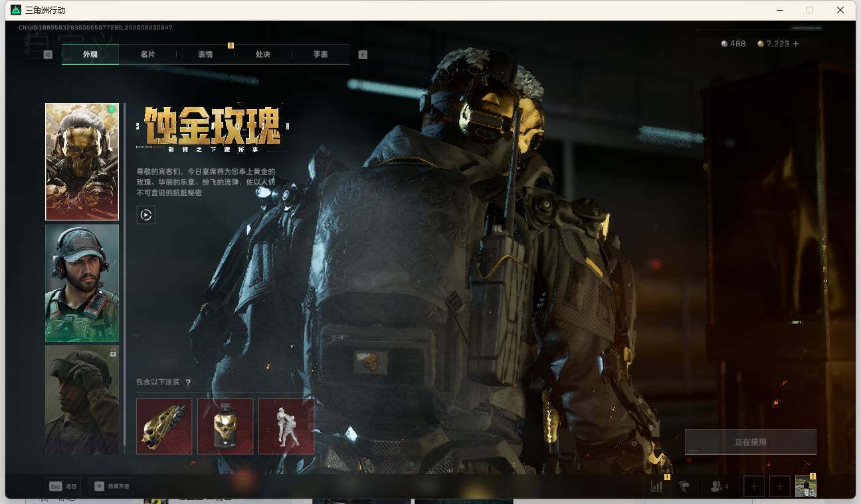
Task: Minimize the 三角洲行动 window
Action: [x=779, y=10]
